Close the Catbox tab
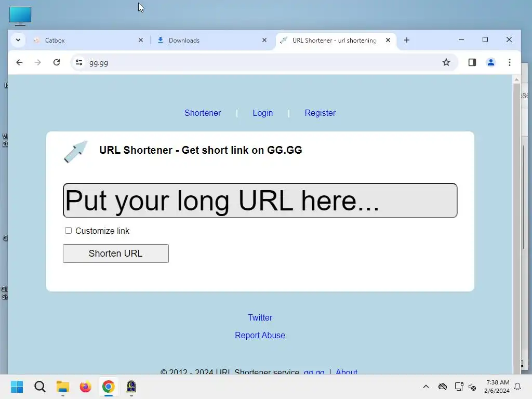The image size is (532, 399). [141, 41]
